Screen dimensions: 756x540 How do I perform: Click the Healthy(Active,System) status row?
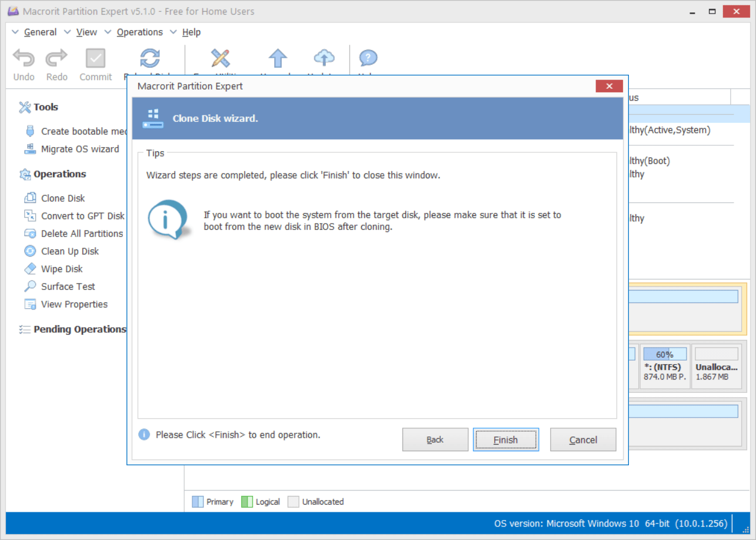[670, 130]
